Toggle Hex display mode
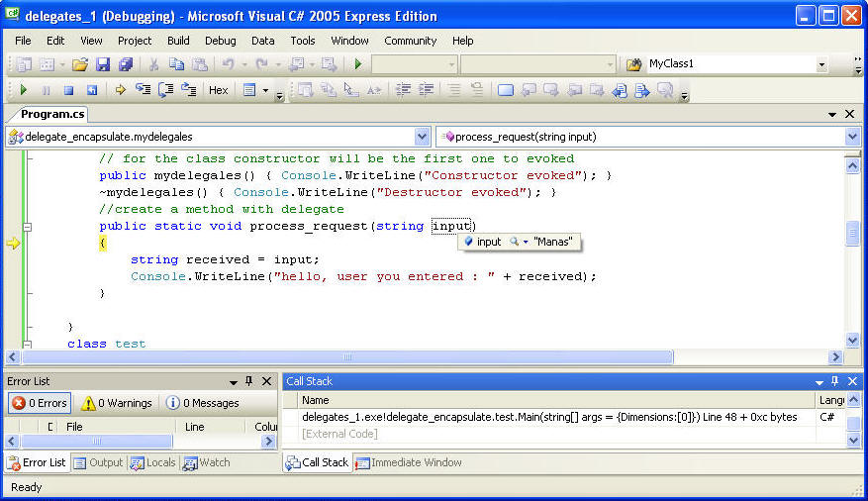 [218, 90]
